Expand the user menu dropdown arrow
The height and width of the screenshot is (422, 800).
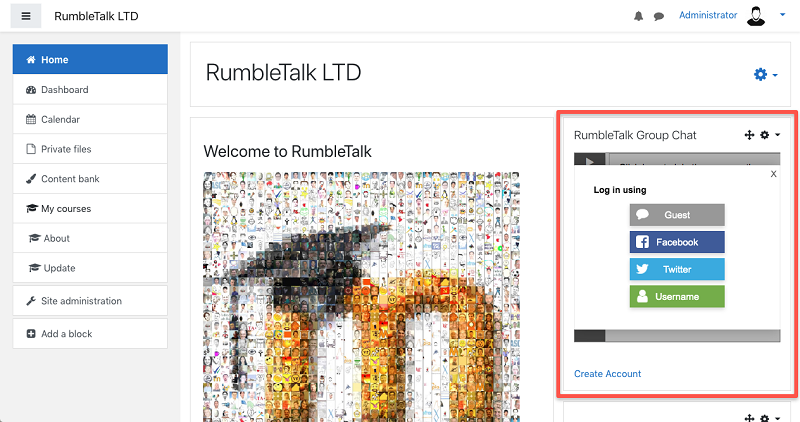tap(782, 15)
